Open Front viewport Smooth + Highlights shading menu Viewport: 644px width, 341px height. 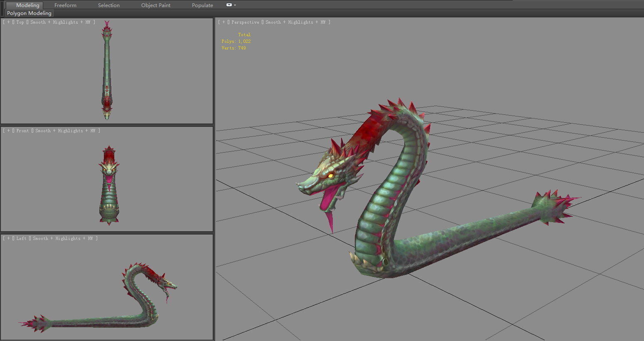65,131
